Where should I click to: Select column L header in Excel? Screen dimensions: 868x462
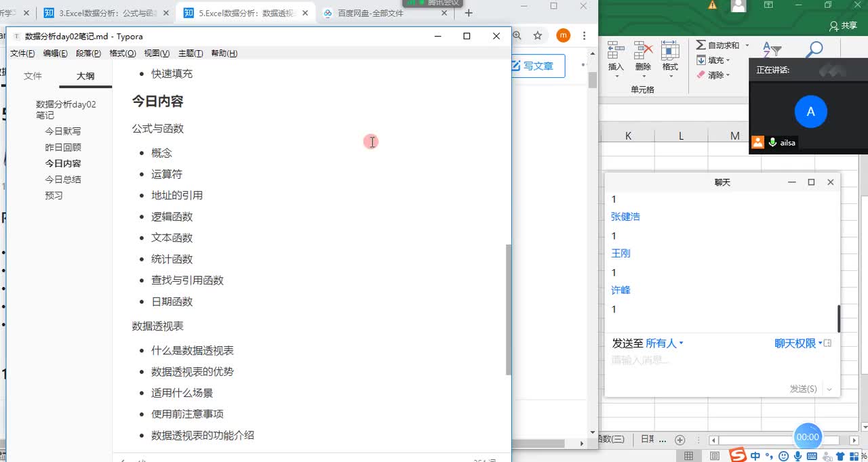pyautogui.click(x=682, y=136)
